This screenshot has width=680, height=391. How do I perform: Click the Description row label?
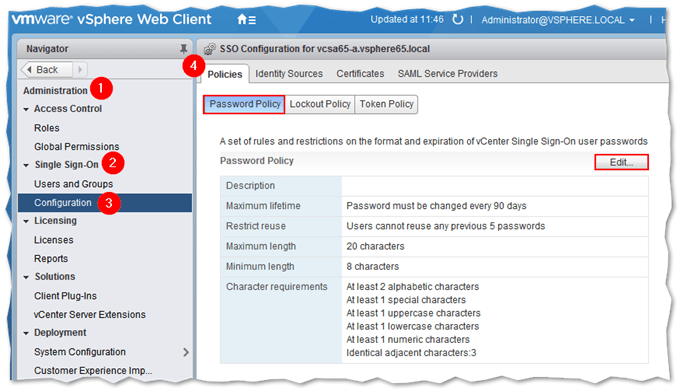[250, 186]
